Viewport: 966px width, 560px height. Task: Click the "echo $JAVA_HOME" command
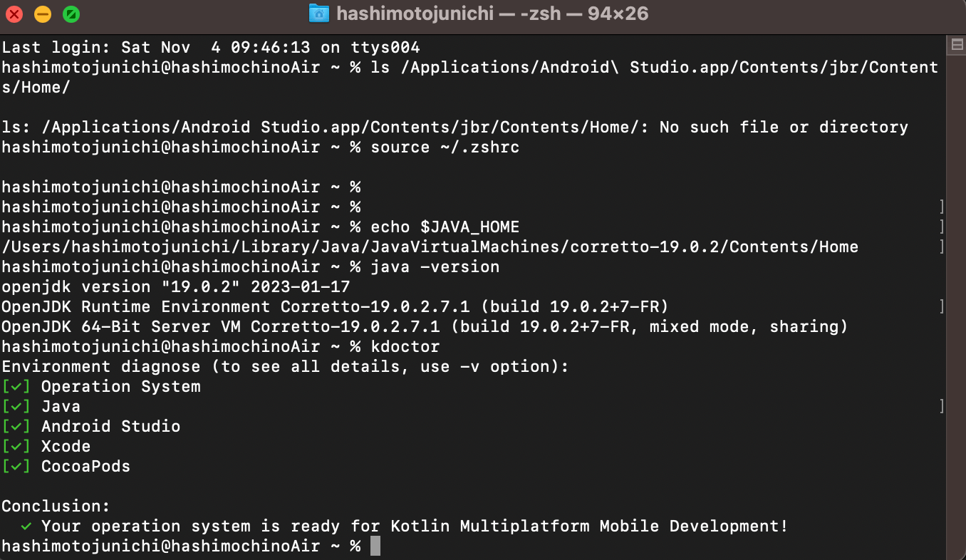pos(445,227)
